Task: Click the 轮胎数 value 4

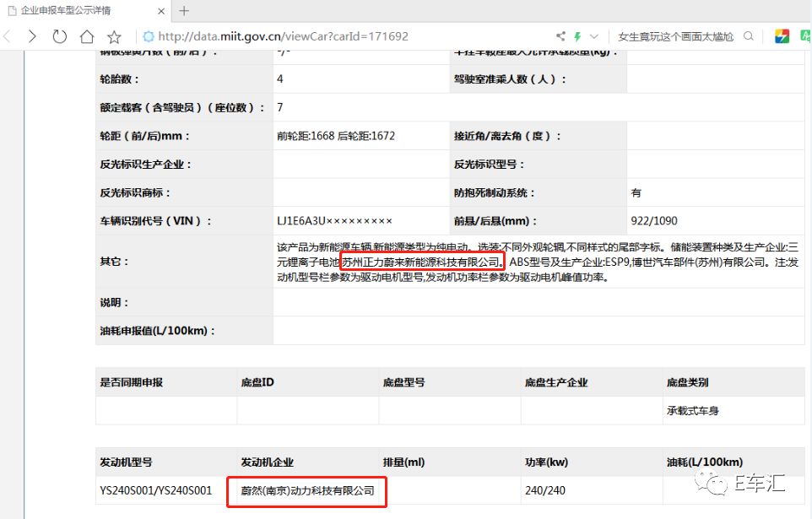Action: 280,79
